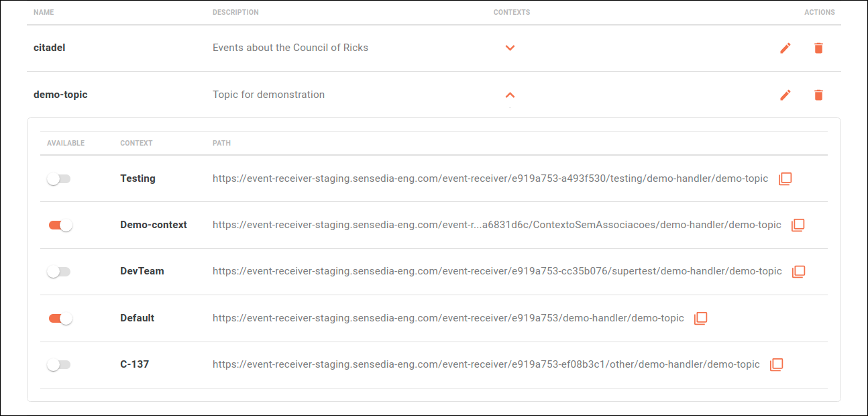Edit the citadel topic
The image size is (868, 416).
click(785, 48)
